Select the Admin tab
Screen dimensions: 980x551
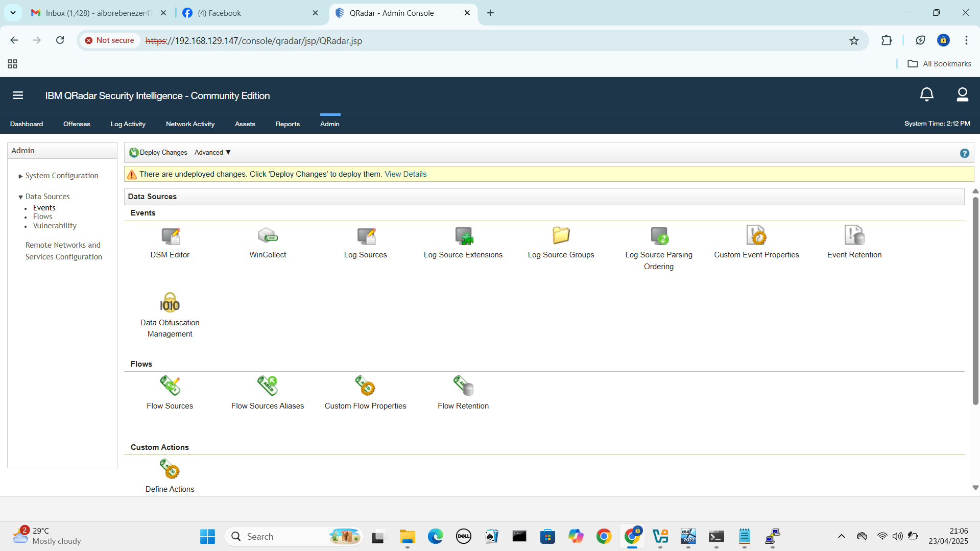(x=330, y=124)
